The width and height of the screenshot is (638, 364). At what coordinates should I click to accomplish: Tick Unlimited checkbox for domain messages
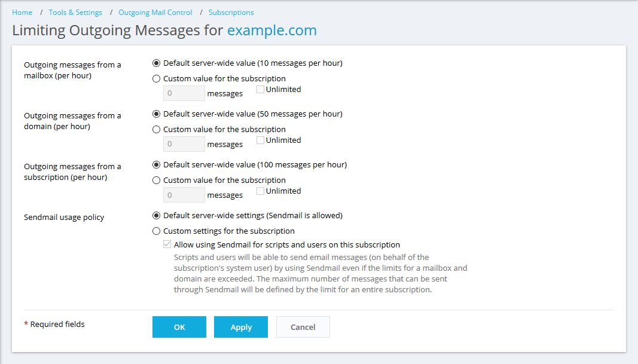(261, 140)
